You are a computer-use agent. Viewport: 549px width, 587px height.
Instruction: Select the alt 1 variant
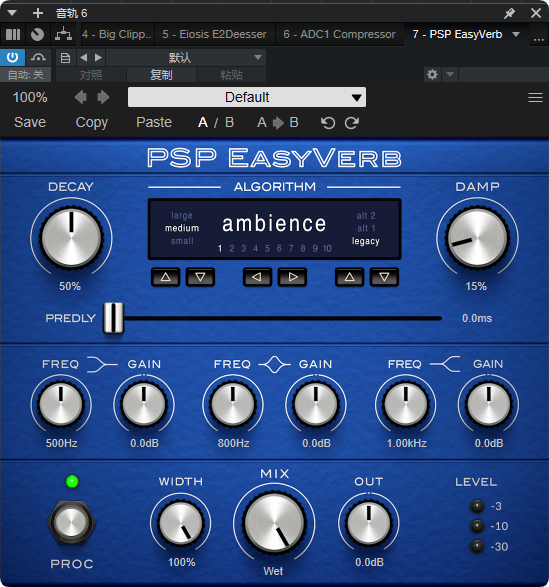coord(366,228)
